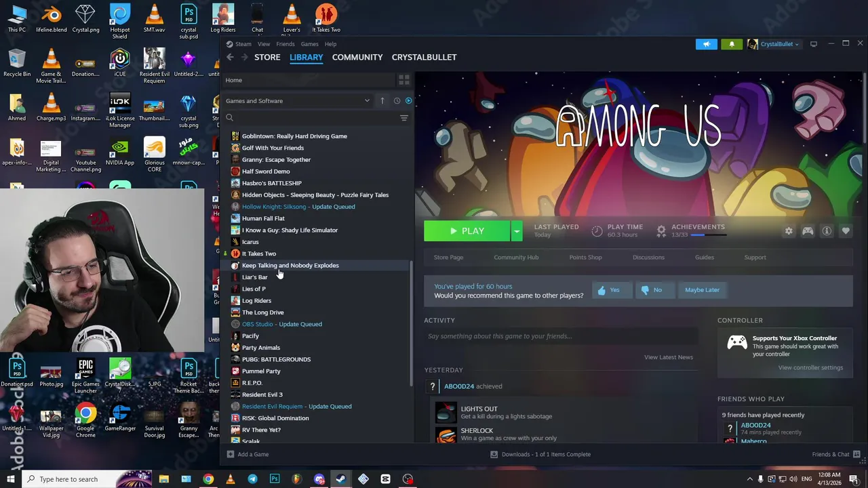The height and width of the screenshot is (488, 868).
Task: Open the green notifications bell
Action: coord(732,44)
